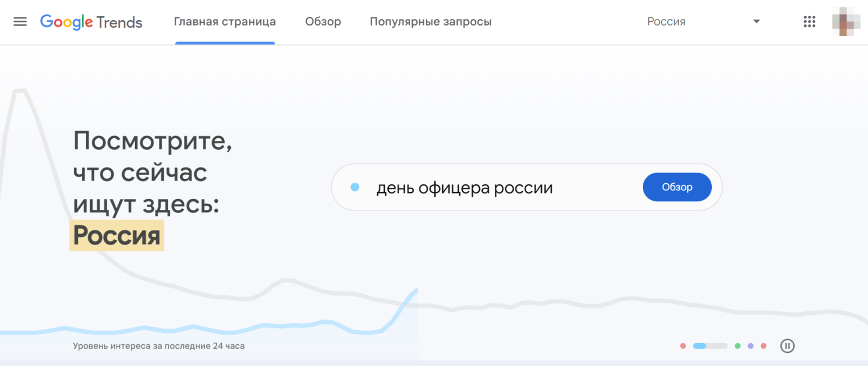Click the Главная страница link

coord(225,22)
